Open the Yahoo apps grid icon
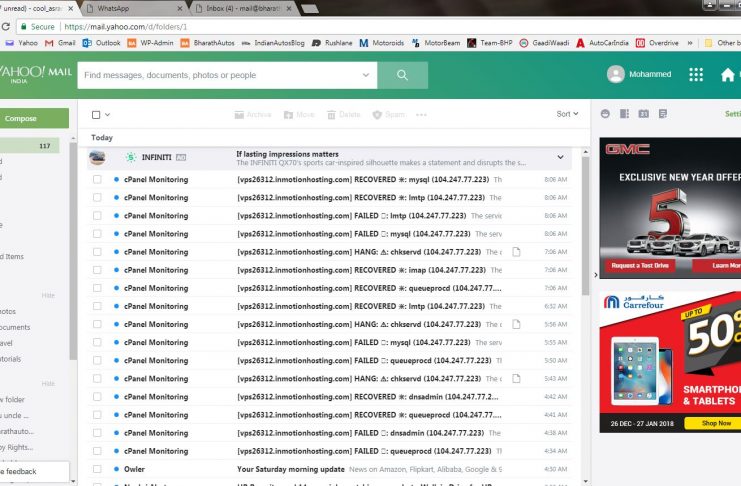The width and height of the screenshot is (741, 486). coord(696,75)
